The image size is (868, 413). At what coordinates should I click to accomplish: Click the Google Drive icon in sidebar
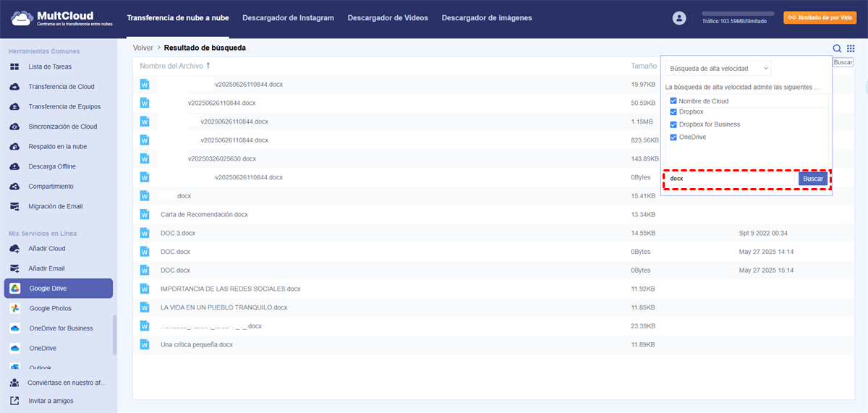(x=14, y=289)
